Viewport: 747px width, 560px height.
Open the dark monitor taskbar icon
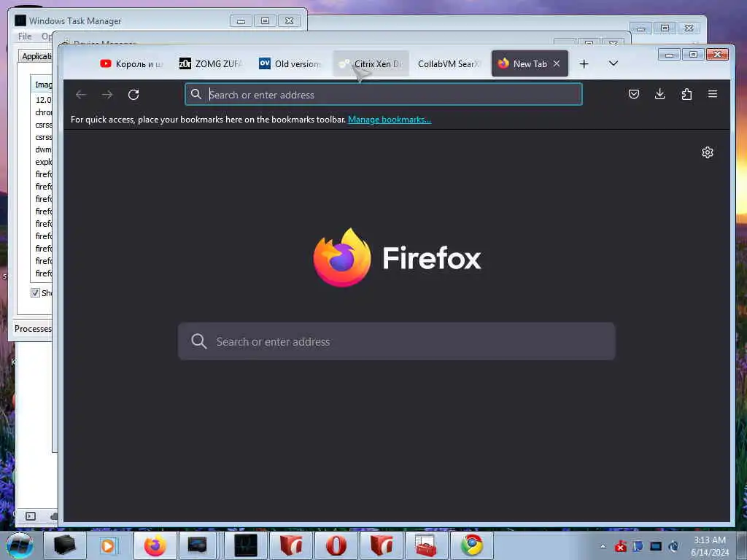click(197, 545)
